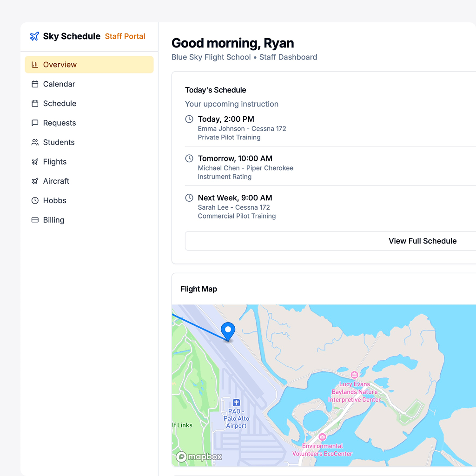Image resolution: width=476 pixels, height=476 pixels.
Task: Select the Billing credit-card icon
Action: [x=35, y=220]
